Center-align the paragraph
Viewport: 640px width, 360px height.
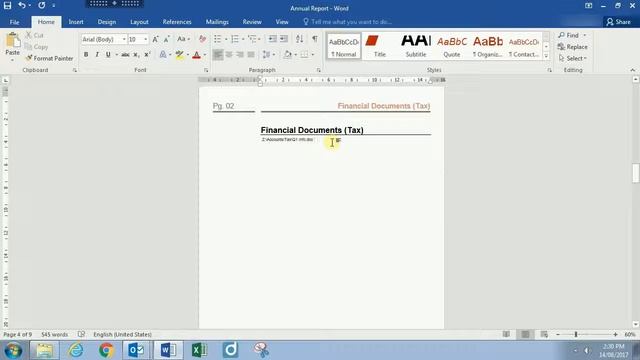coord(229,55)
